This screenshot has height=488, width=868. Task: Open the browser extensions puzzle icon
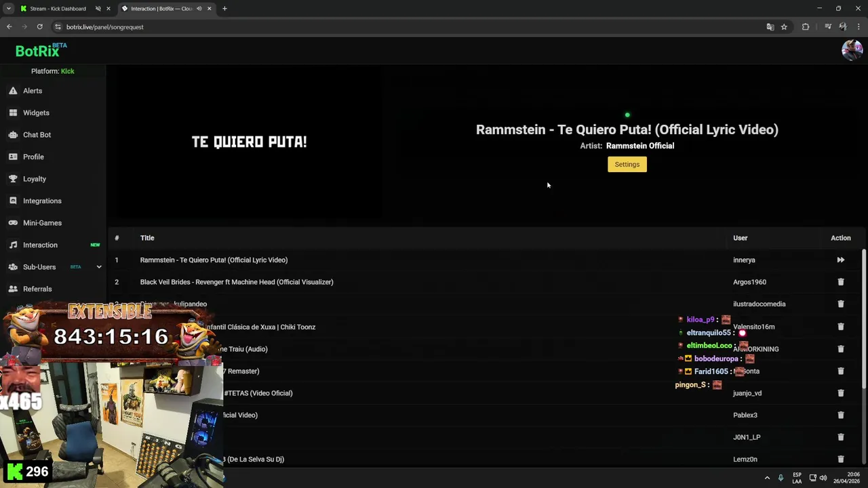(x=806, y=26)
